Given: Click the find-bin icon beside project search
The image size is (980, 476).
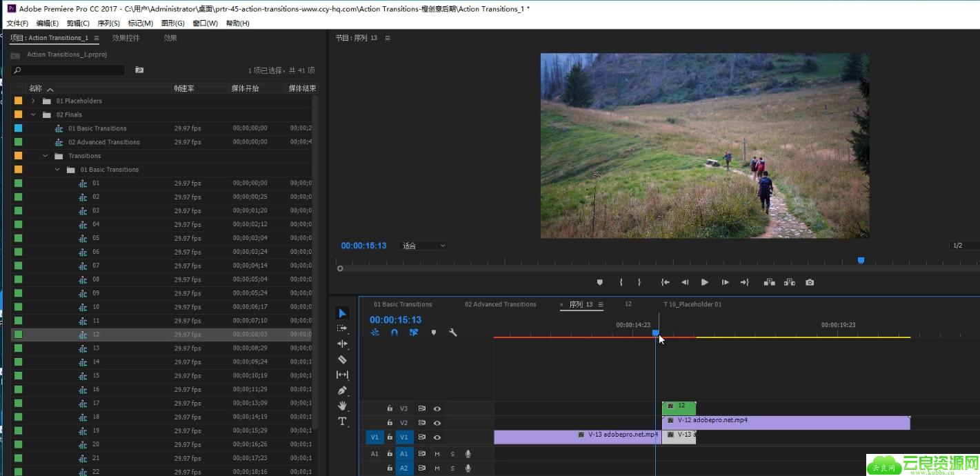Looking at the screenshot, I should pyautogui.click(x=139, y=70).
